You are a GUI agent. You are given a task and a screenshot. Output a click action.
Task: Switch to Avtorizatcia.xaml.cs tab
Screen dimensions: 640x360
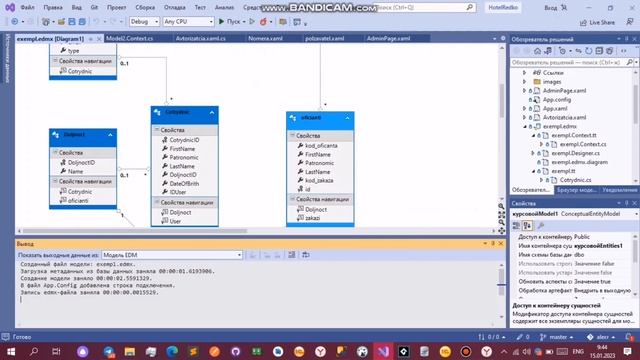(x=200, y=38)
